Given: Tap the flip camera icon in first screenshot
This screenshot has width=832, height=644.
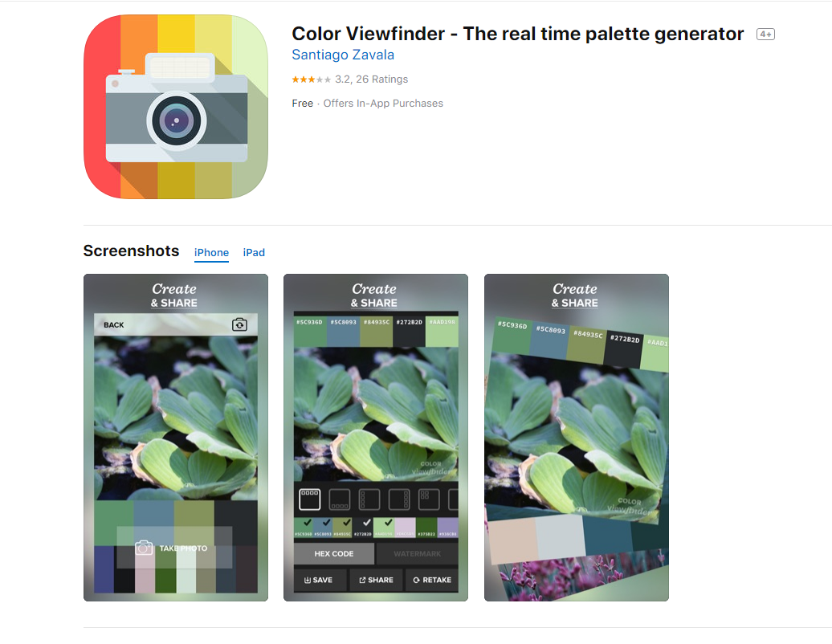Looking at the screenshot, I should 239,324.
